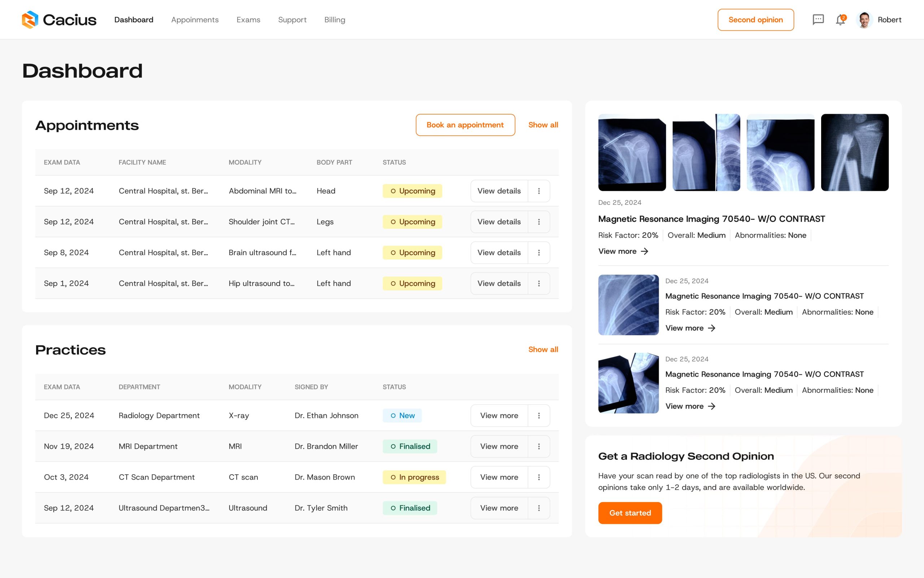
Task: View more for Dr. Mason Brown row
Action: 499,477
